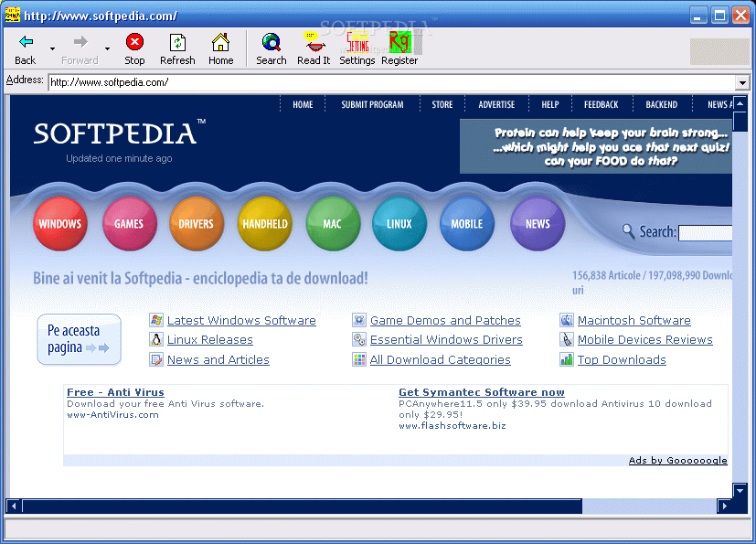Click the blue MOBILE category ball
Viewport: 756px width, 544px height.
pyautogui.click(x=467, y=224)
